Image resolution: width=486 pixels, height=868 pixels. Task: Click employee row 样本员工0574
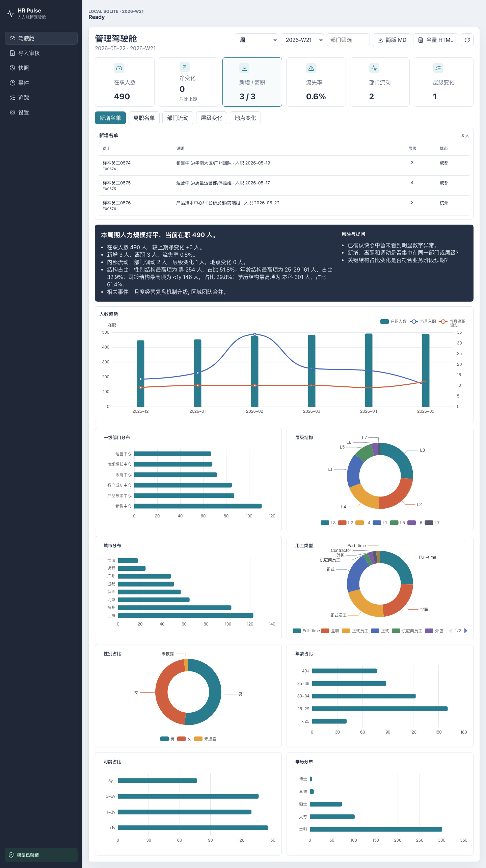click(x=284, y=165)
